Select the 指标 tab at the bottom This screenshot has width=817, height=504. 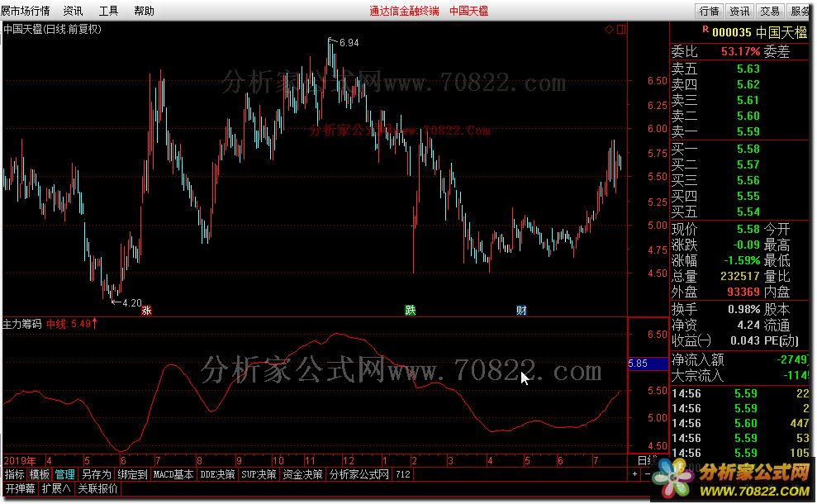point(15,474)
